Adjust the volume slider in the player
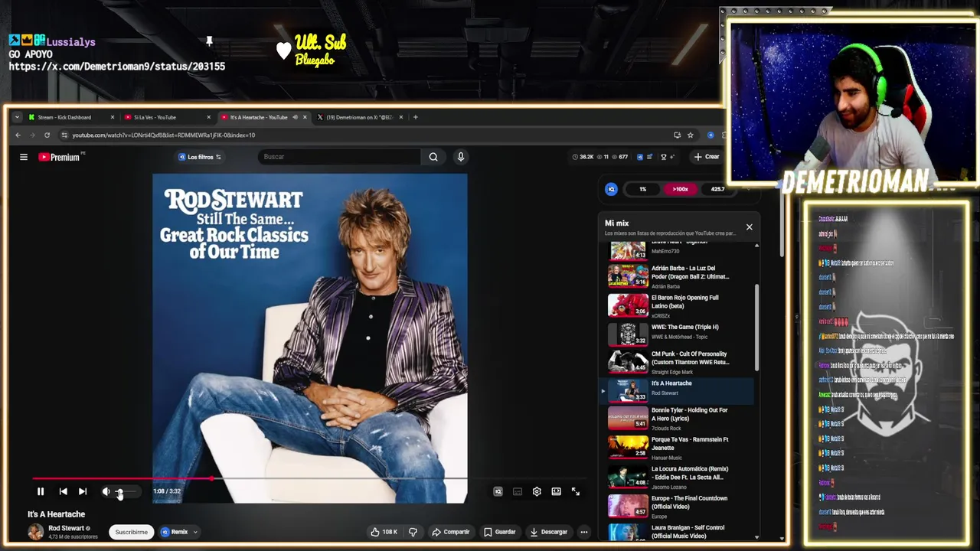Screen dimensions: 980x551 [127, 491]
